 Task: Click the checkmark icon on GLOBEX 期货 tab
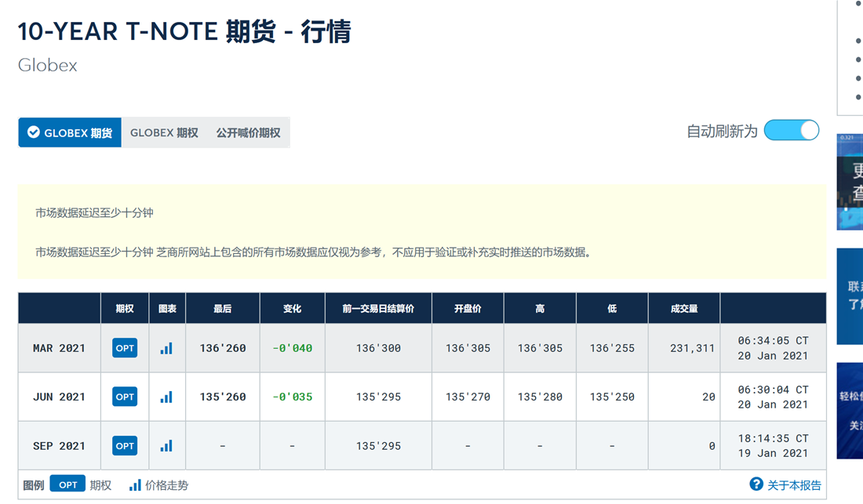pyautogui.click(x=34, y=132)
